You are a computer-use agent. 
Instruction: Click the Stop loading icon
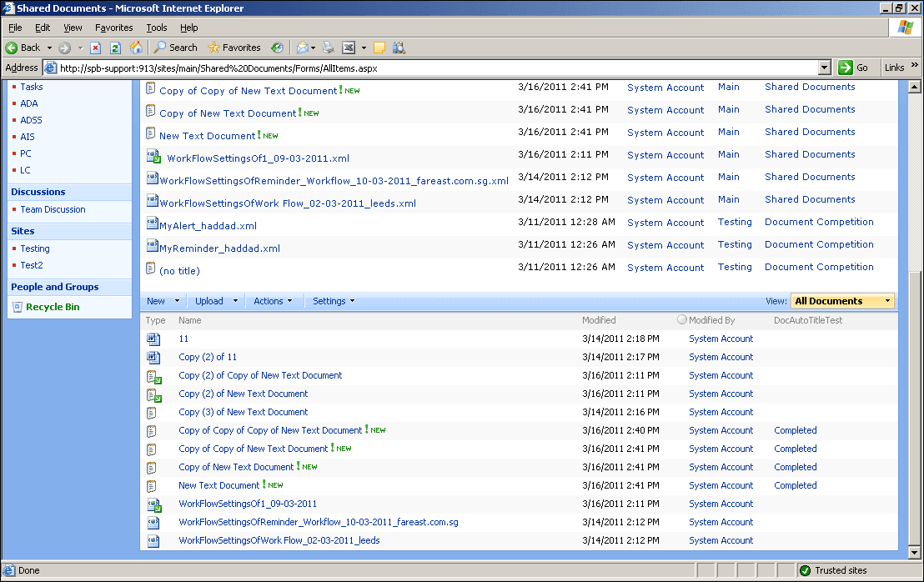point(95,48)
